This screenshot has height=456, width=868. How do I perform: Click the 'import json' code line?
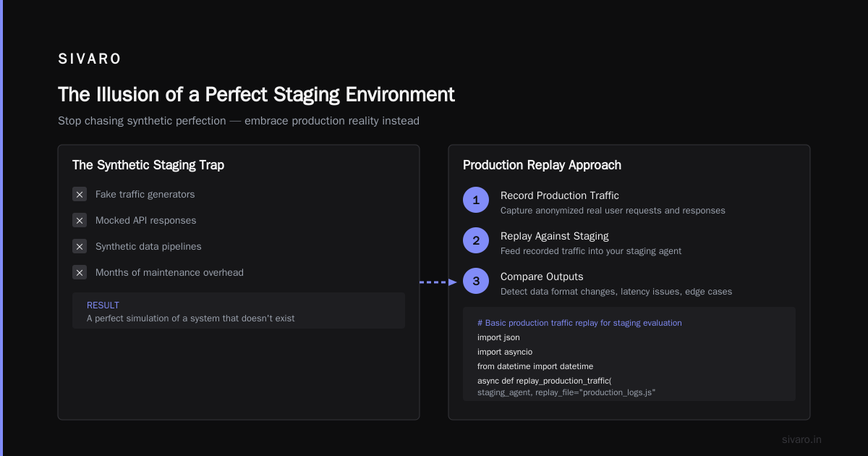click(x=498, y=337)
